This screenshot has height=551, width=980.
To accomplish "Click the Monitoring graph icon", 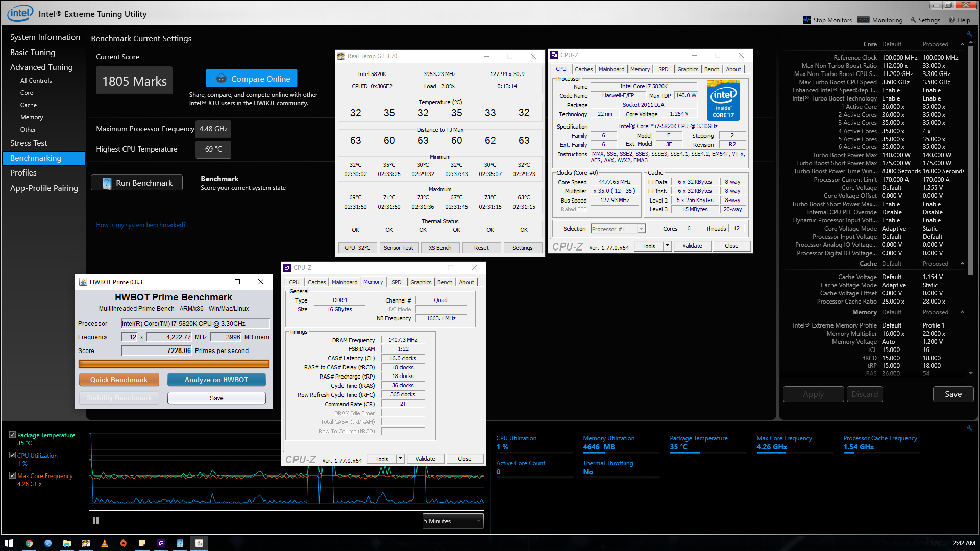I will [863, 20].
